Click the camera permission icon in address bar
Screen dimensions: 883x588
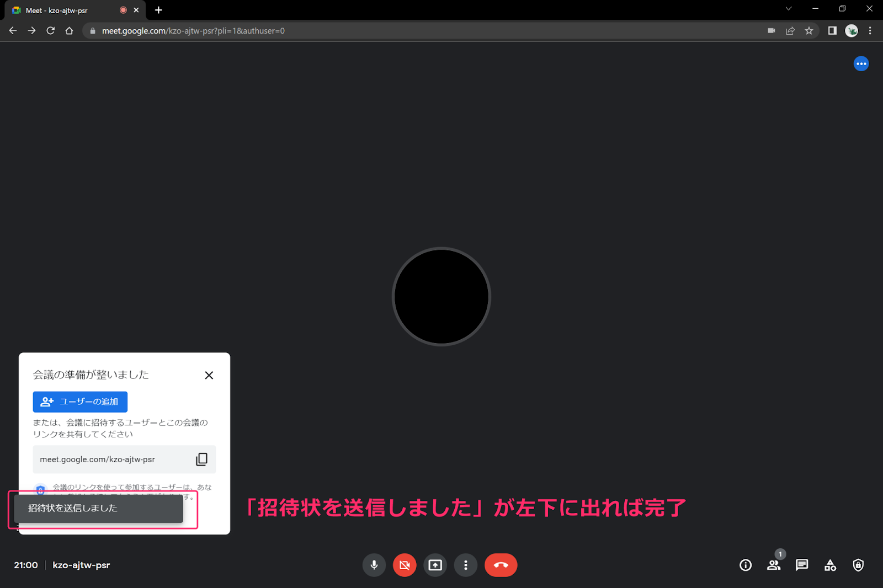click(772, 31)
